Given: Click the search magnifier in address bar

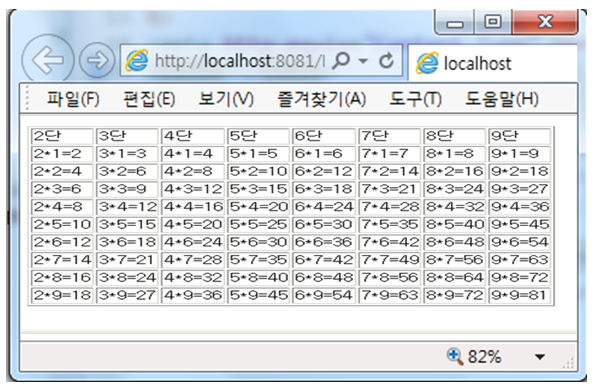Looking at the screenshot, I should pos(341,60).
